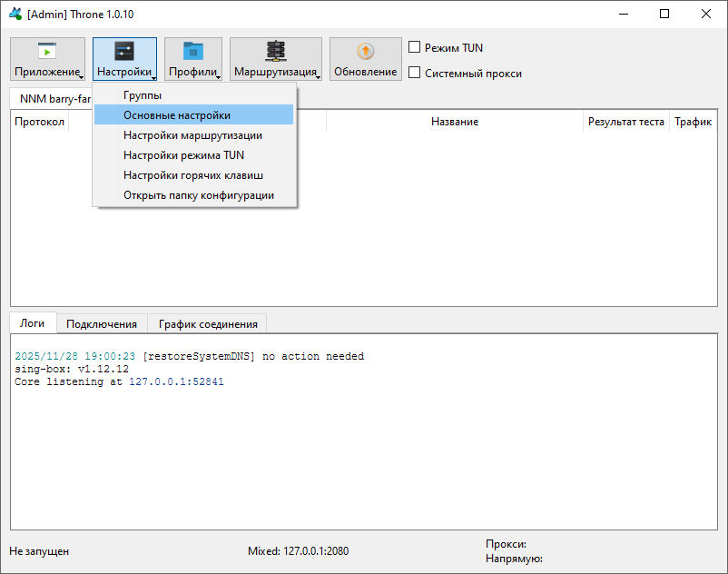Switch to the Подключения tab
This screenshot has height=574, width=728.
point(102,324)
